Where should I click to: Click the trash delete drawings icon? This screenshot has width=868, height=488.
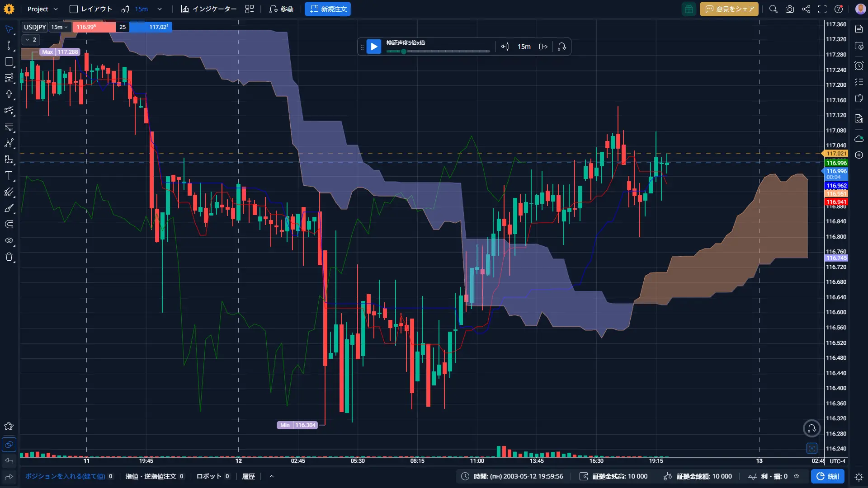click(9, 257)
